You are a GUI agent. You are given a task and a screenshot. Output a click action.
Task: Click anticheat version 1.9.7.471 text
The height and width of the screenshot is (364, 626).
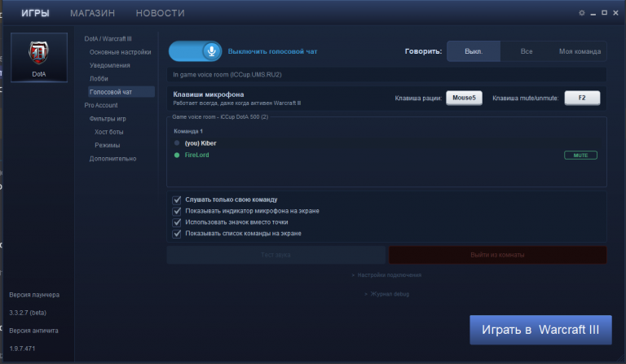(x=22, y=349)
